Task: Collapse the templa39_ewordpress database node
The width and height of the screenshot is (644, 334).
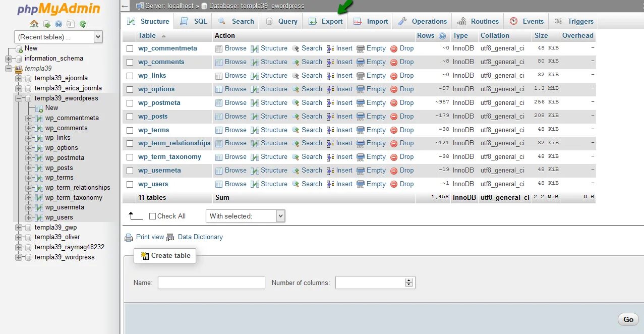Action: (x=19, y=98)
